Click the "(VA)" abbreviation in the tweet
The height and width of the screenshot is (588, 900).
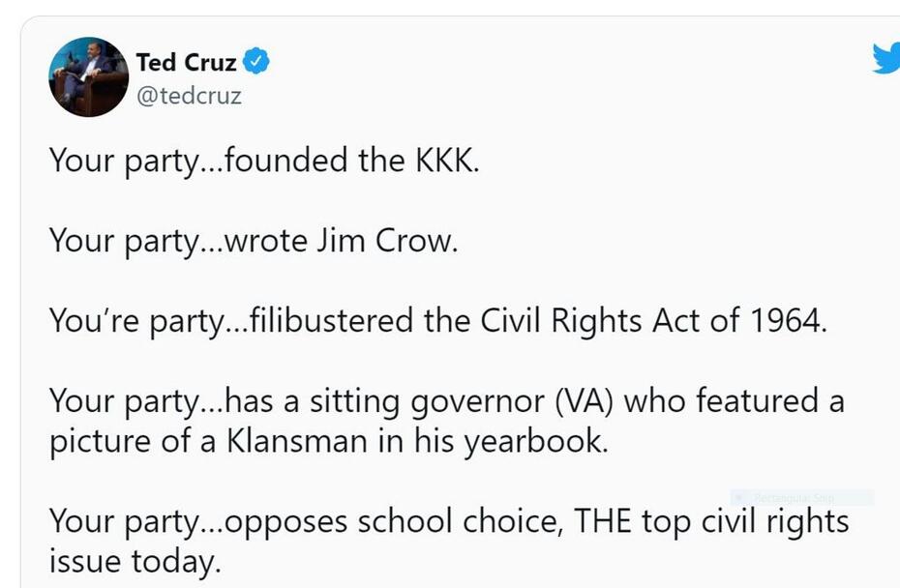pos(582,400)
